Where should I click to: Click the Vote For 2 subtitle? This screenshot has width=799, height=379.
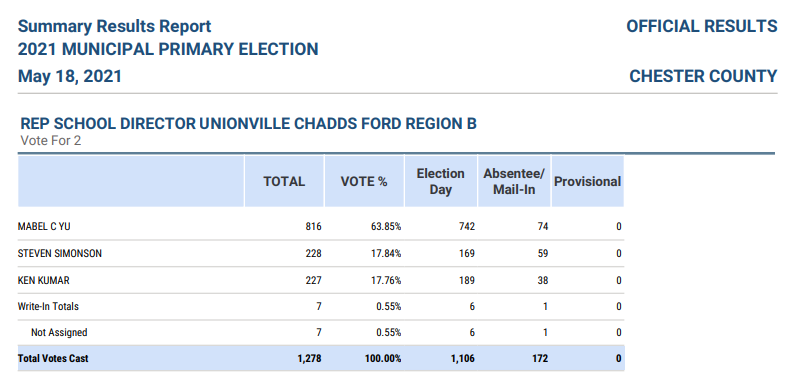tap(50, 140)
